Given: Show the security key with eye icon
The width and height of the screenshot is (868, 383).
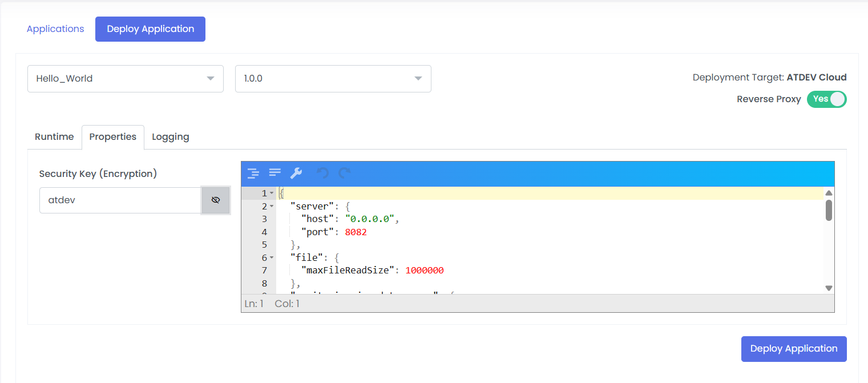Looking at the screenshot, I should [216, 200].
